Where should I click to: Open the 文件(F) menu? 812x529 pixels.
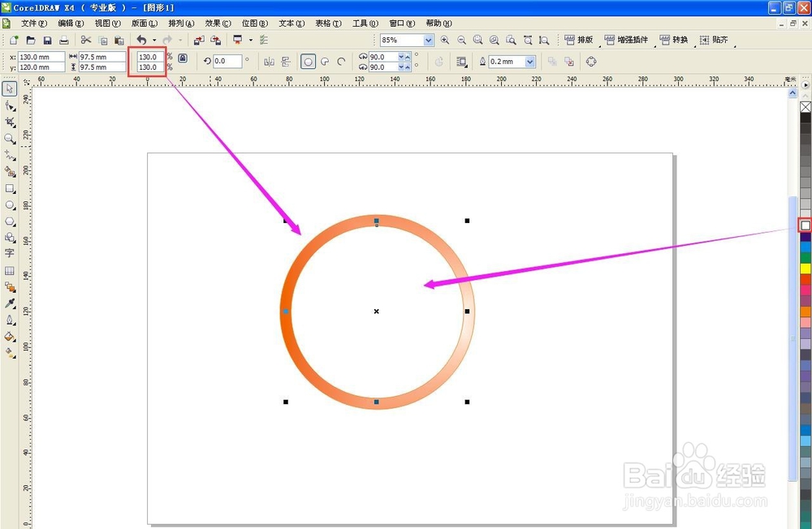[x=33, y=24]
